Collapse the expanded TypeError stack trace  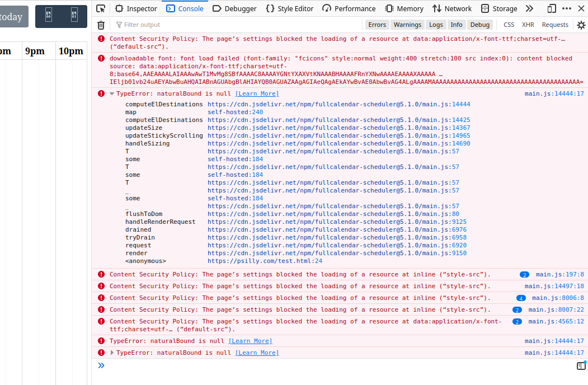[x=112, y=94]
